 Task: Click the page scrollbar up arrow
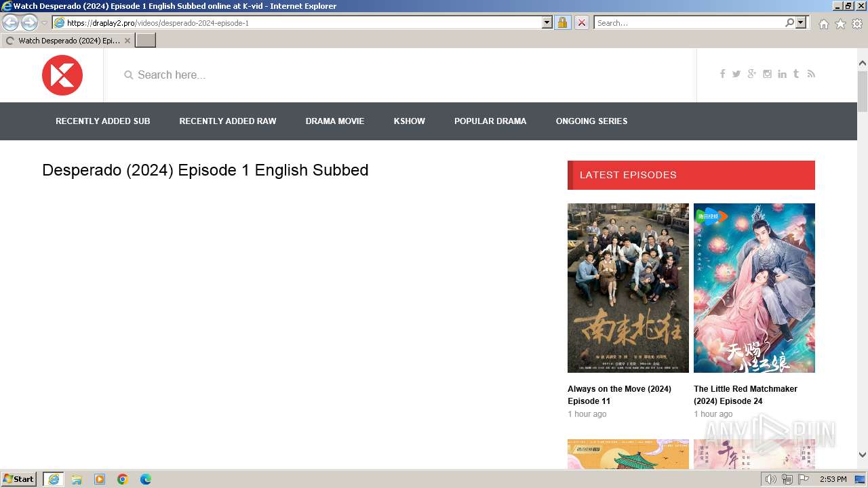point(863,63)
